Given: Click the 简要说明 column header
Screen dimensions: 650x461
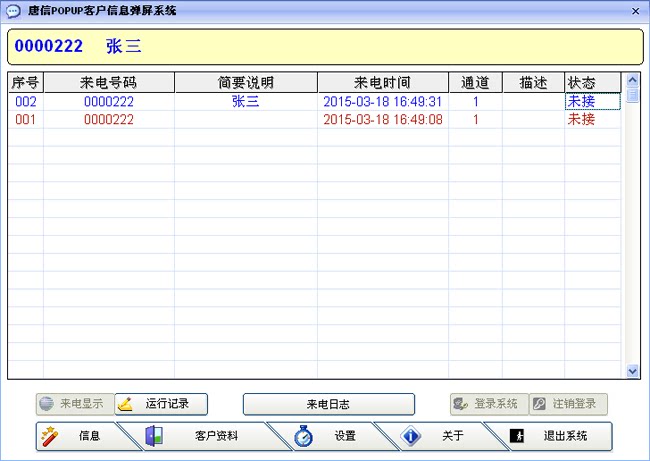Looking at the screenshot, I should point(246,82).
